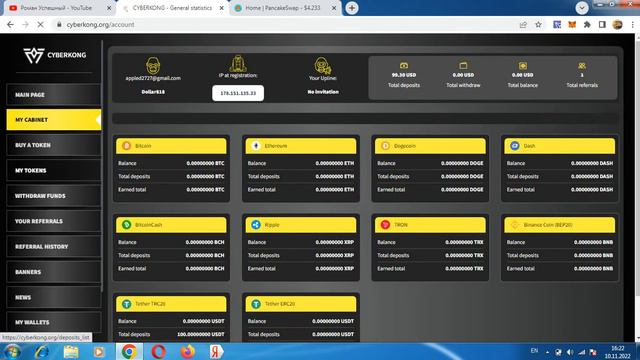640x360 pixels.
Task: Click the Tether TRC20 coin icon
Action: (127, 304)
